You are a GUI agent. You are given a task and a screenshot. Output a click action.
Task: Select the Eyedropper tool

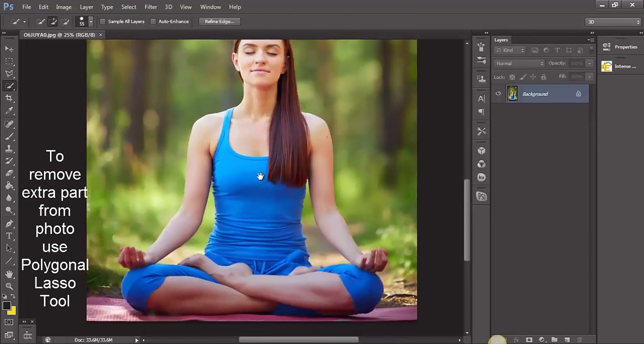coord(9,111)
